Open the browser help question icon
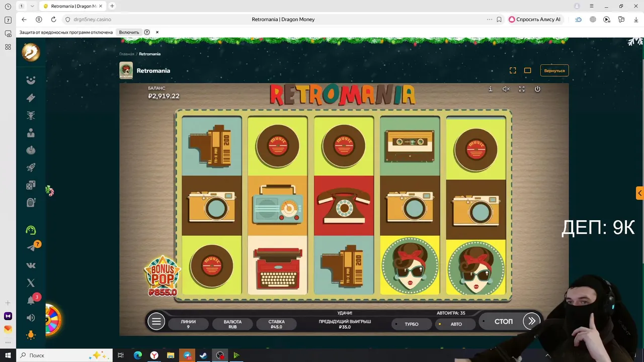This screenshot has height=362, width=644. (x=147, y=32)
